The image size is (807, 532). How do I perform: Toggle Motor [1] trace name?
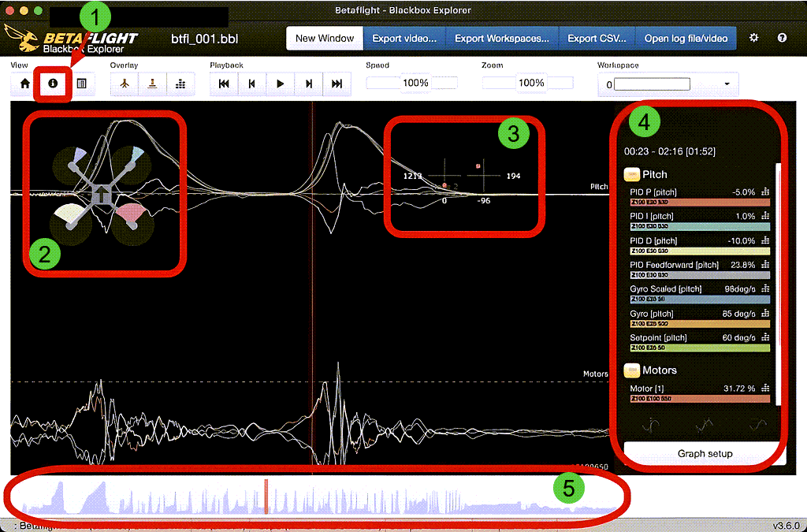pyautogui.click(x=648, y=388)
